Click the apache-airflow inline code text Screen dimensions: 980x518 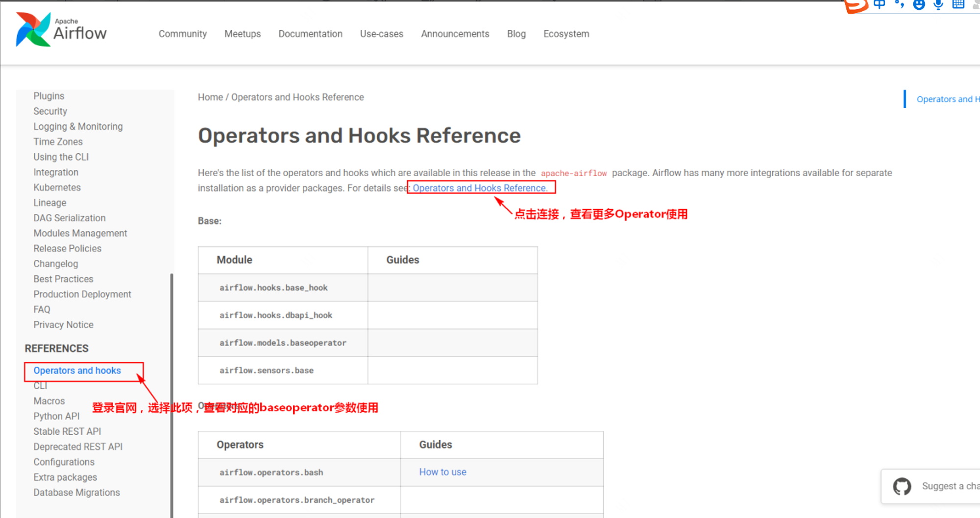[574, 173]
